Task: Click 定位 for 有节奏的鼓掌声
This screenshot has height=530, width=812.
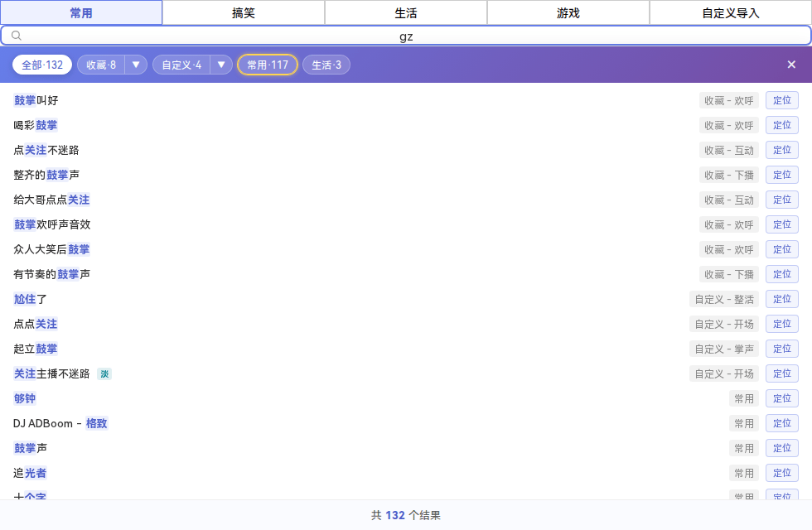Action: pos(782,274)
